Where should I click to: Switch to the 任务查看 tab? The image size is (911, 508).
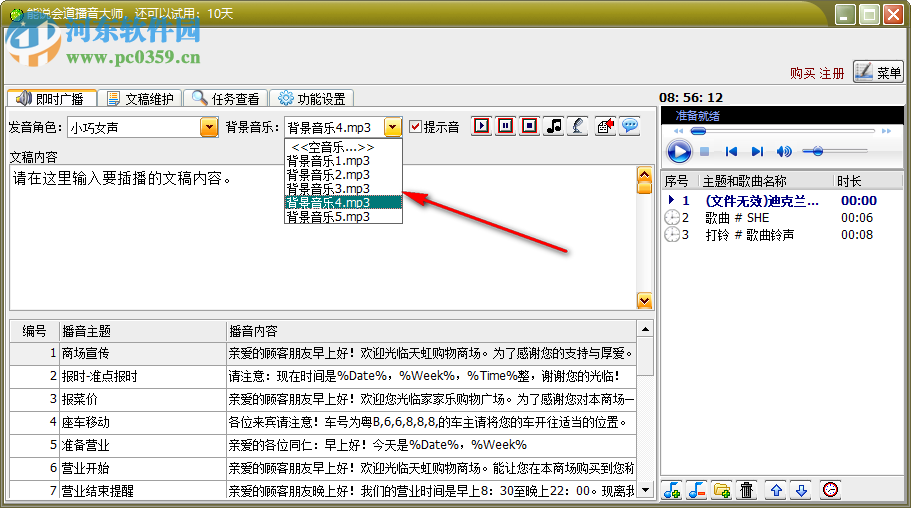click(225, 99)
